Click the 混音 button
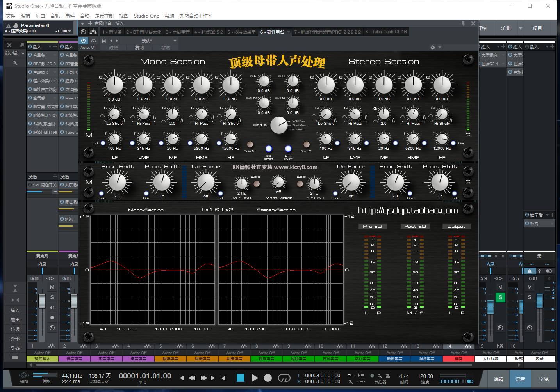Image resolution: width=560 pixels, height=392 pixels. 520,379
